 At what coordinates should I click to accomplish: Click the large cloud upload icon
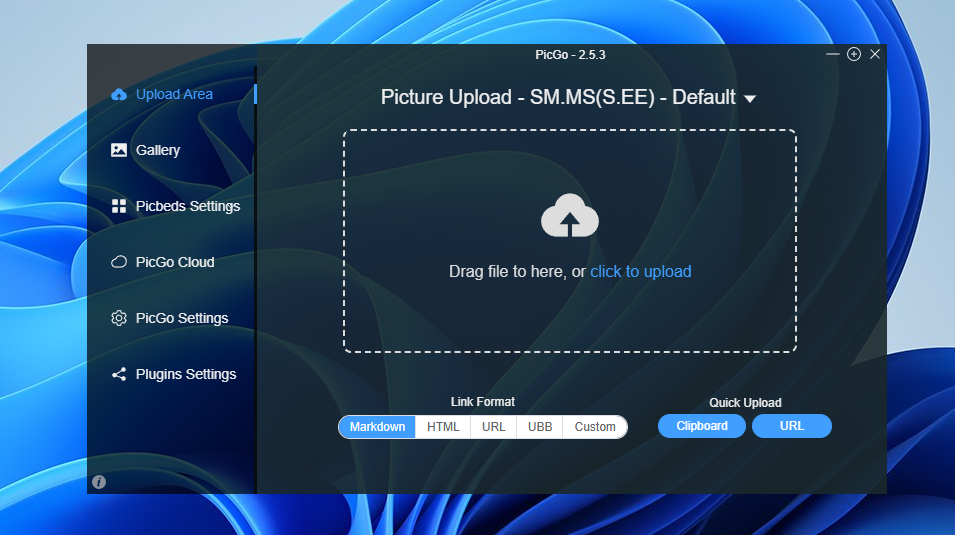(569, 216)
